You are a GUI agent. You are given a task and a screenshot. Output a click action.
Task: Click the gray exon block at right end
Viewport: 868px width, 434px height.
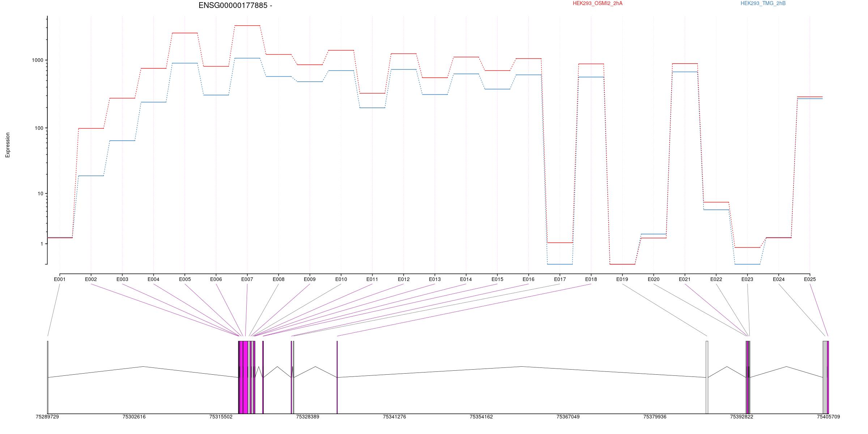(825, 377)
